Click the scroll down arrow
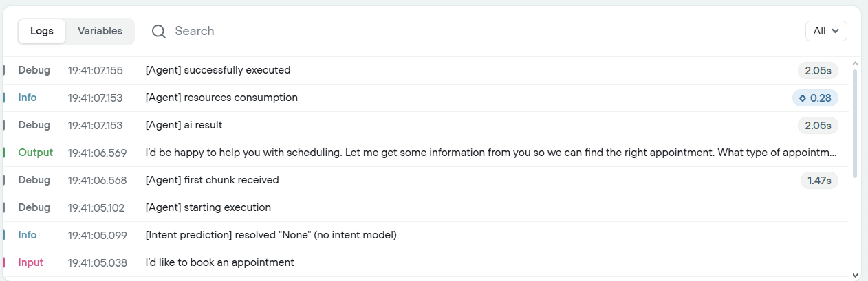This screenshot has width=868, height=281. (x=855, y=275)
